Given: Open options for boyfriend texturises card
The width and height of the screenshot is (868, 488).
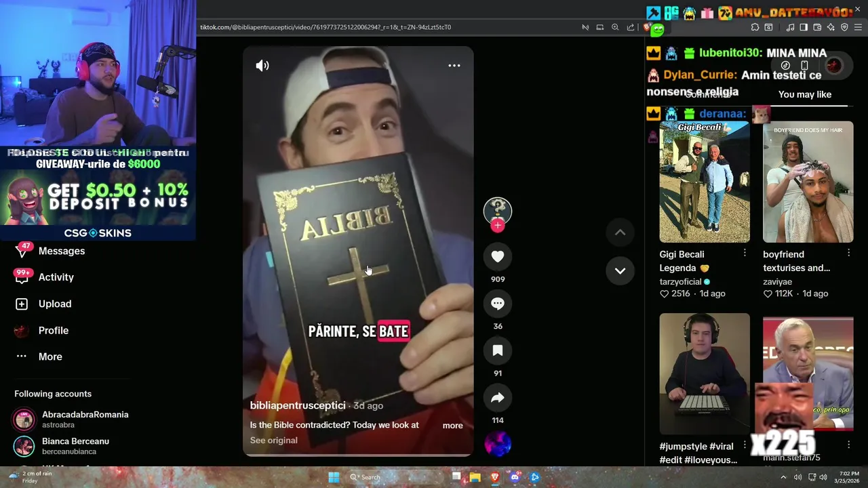Looking at the screenshot, I should 848,253.
